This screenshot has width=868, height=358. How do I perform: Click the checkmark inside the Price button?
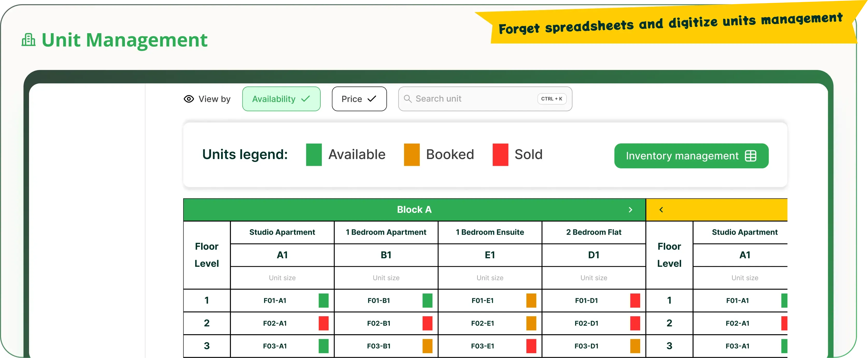click(x=371, y=99)
